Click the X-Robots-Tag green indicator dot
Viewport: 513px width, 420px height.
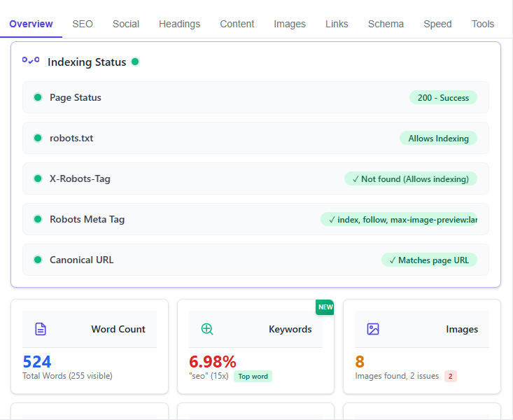point(38,178)
